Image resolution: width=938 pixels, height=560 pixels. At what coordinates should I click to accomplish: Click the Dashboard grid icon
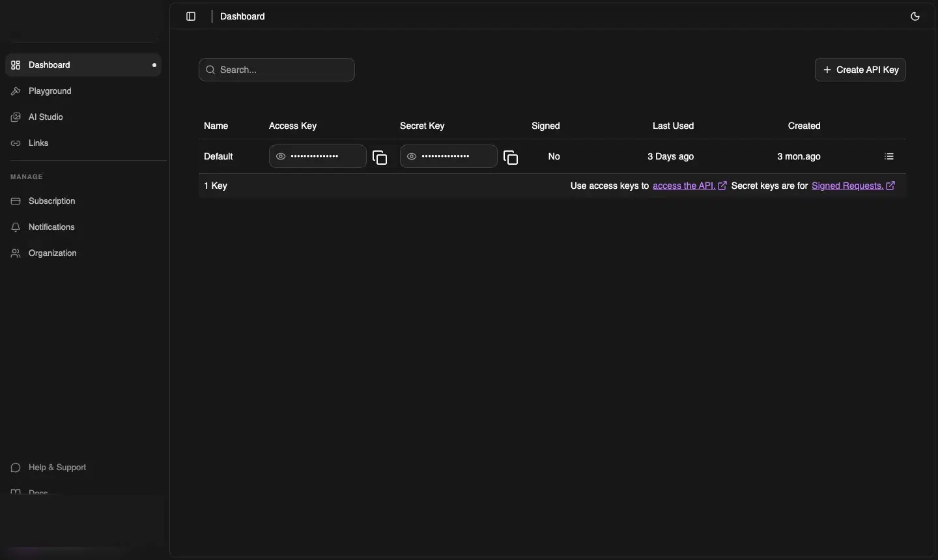(16, 65)
